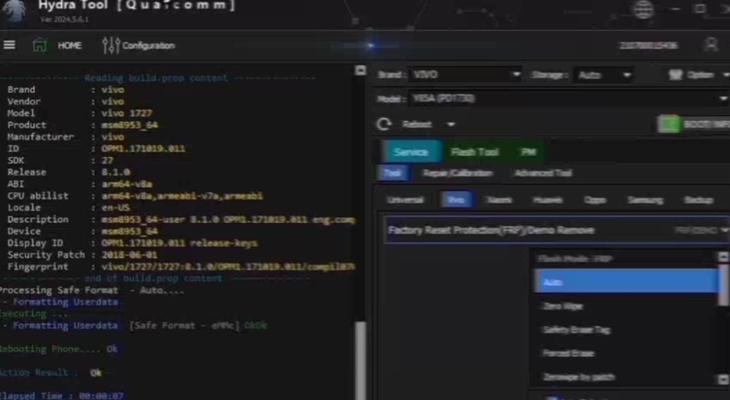
Task: Click the ABI value arm64-v8a
Action: click(126, 184)
